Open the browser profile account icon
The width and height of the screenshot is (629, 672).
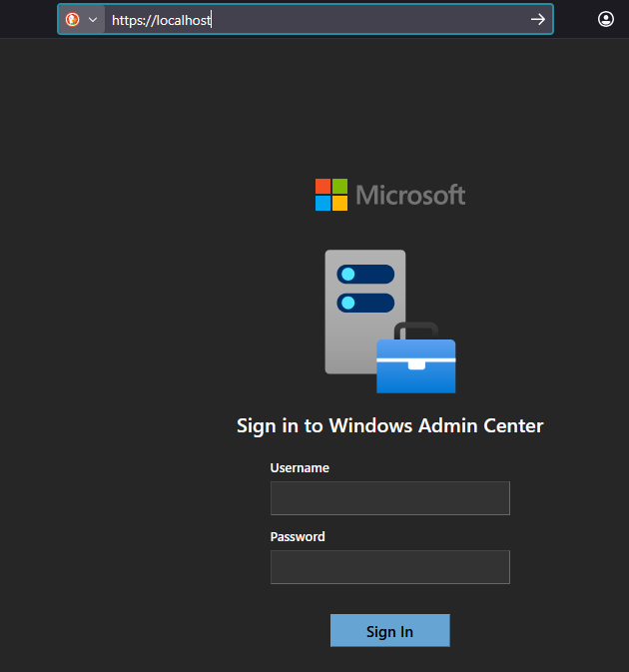pos(606,19)
